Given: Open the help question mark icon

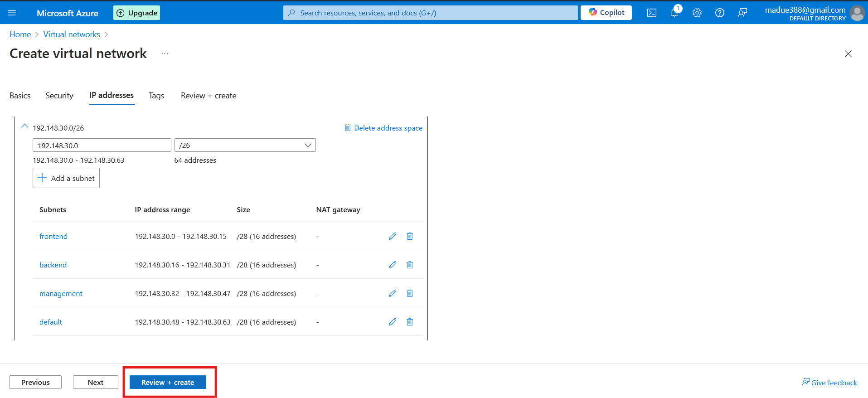Looking at the screenshot, I should pyautogui.click(x=720, y=13).
